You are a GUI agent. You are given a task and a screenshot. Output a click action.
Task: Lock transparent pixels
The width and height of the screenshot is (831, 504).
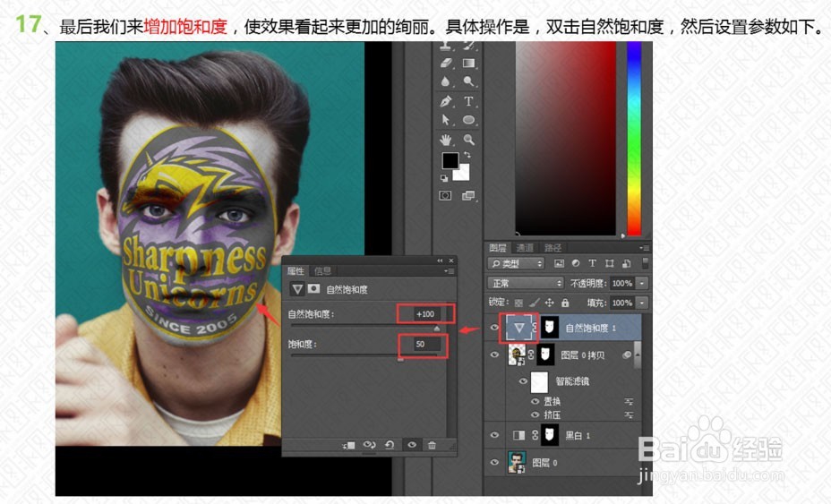pos(518,303)
